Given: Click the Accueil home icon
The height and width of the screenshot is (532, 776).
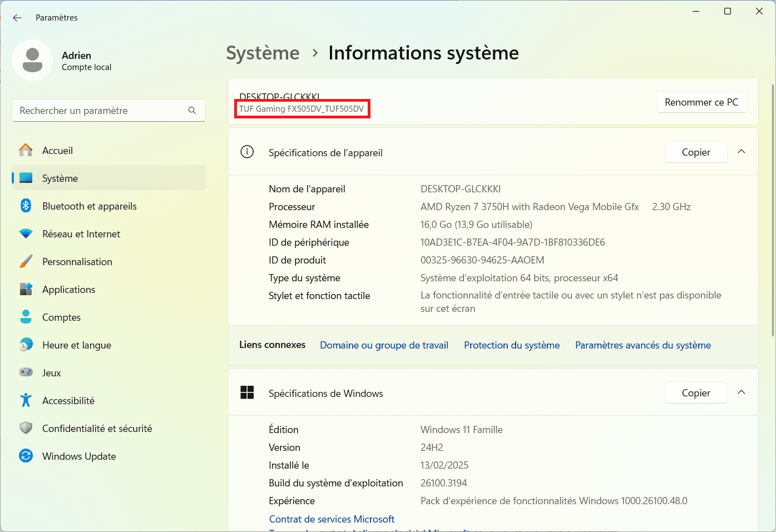Looking at the screenshot, I should [26, 150].
